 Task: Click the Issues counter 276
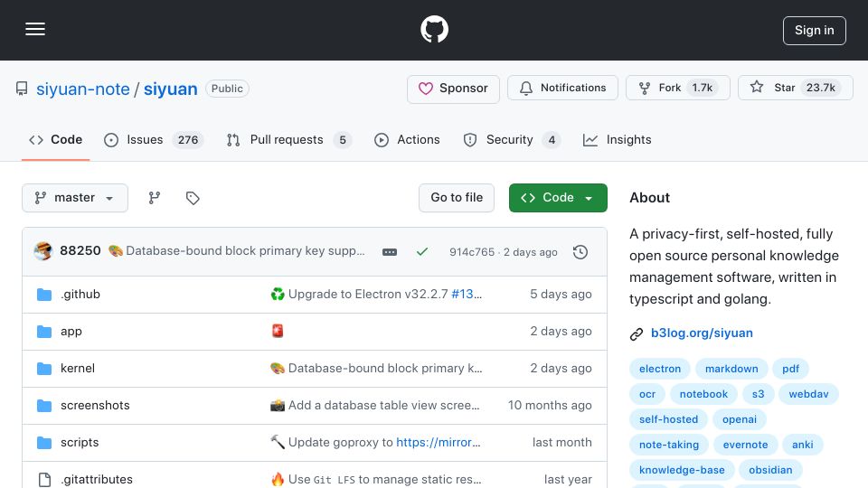[188, 140]
